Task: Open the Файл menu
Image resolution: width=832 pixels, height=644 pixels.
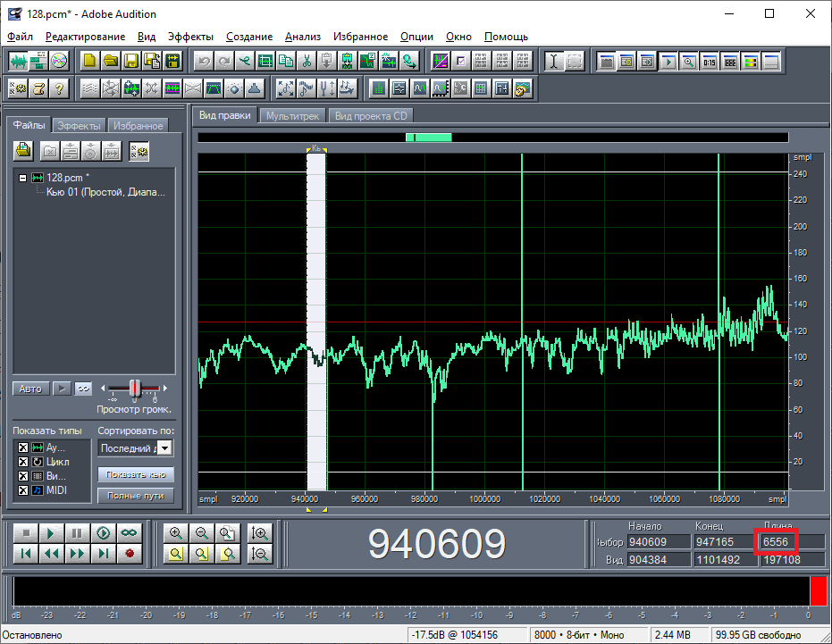Action: point(21,37)
